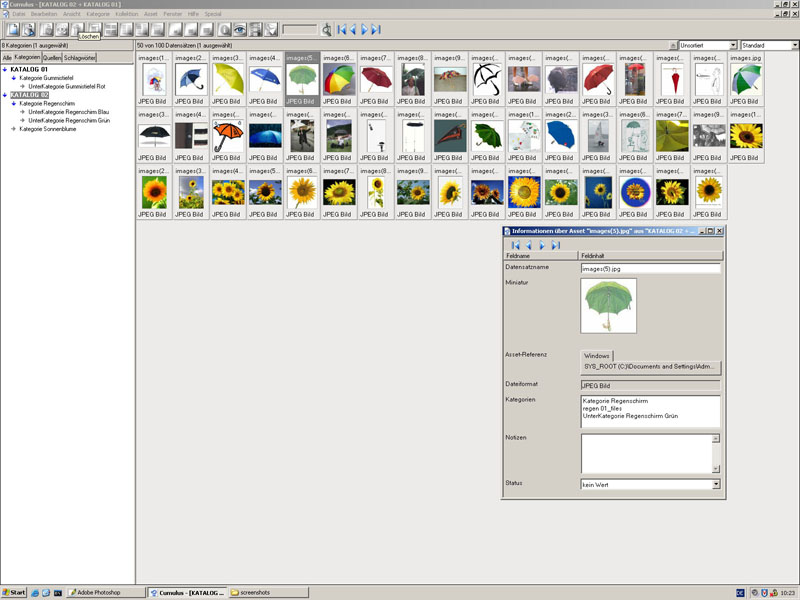Open the Unsortiert sort dropdown
Screen dimensions: 800x600
(x=708, y=45)
